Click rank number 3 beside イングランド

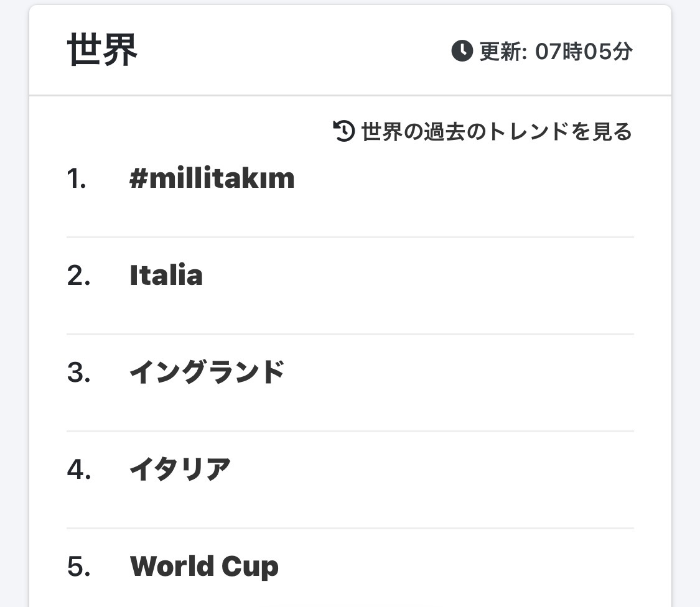click(x=78, y=373)
